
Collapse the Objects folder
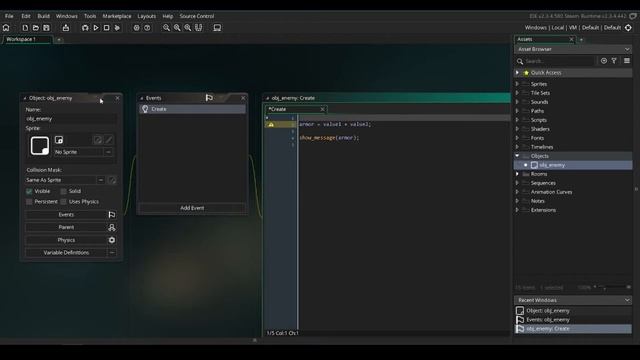click(x=518, y=156)
